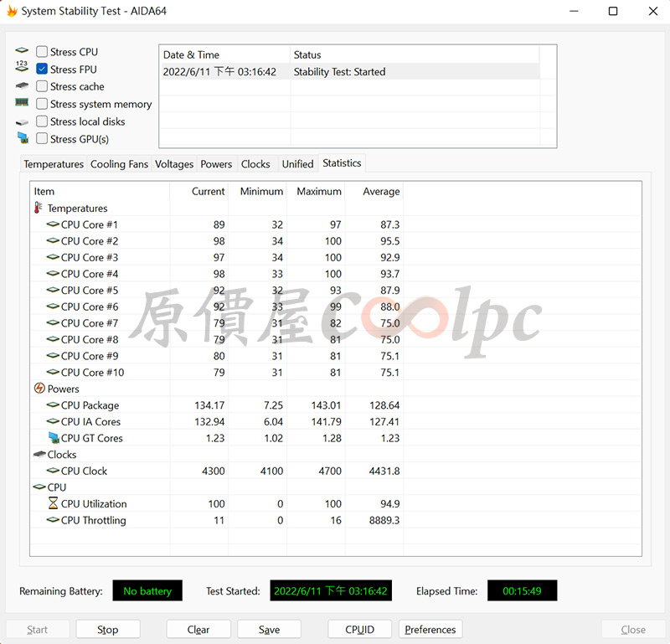Click the chip icon beside Clocks group

[x=39, y=455]
